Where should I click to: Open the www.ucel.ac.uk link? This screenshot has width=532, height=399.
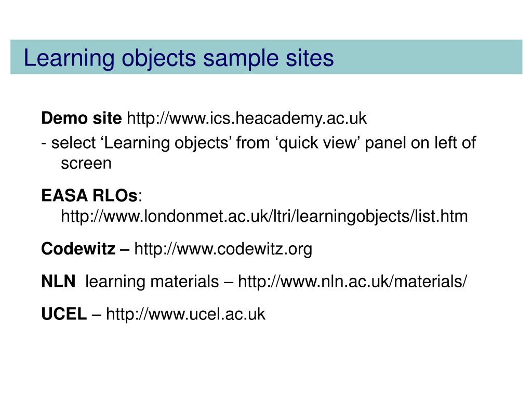185,314
